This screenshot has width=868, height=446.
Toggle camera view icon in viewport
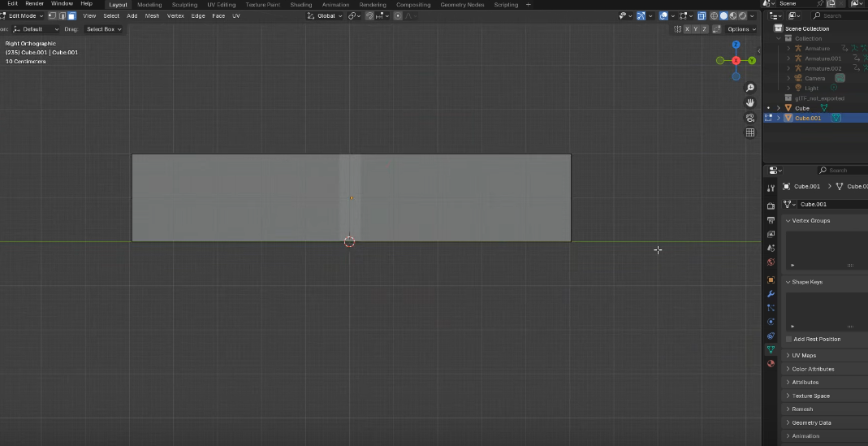click(x=750, y=118)
